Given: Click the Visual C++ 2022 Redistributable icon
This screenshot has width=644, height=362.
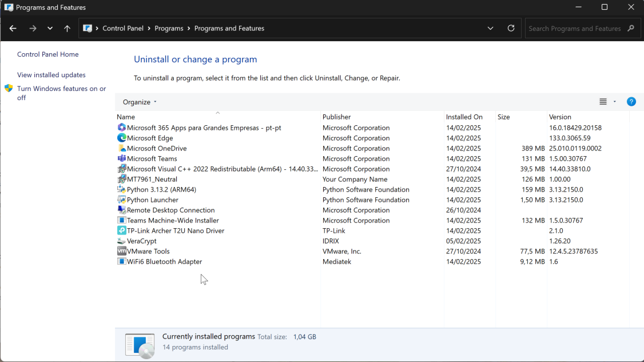Looking at the screenshot, I should [x=122, y=169].
